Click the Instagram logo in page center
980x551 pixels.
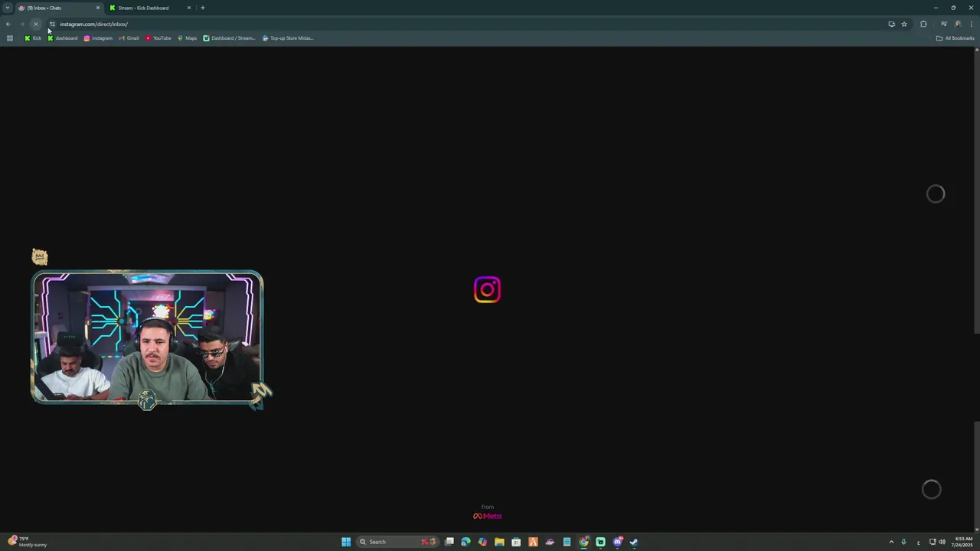(487, 290)
